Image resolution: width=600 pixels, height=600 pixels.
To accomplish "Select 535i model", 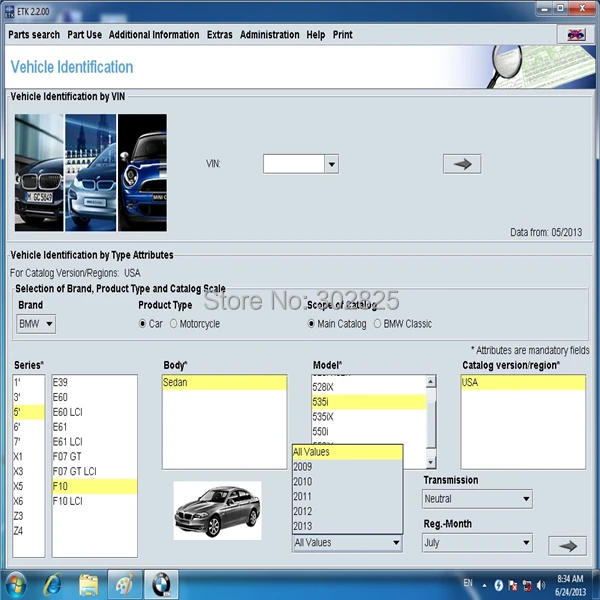I will [x=369, y=402].
